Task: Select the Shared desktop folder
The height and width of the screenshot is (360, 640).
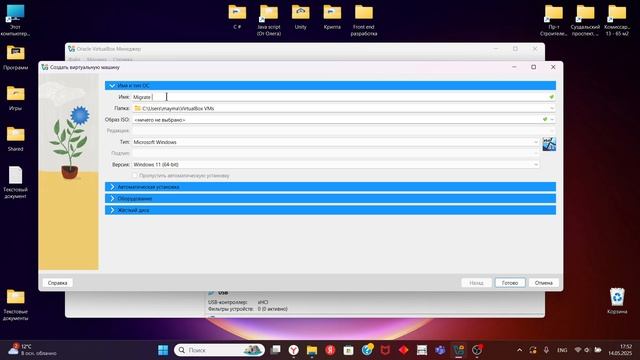Action: (x=16, y=139)
